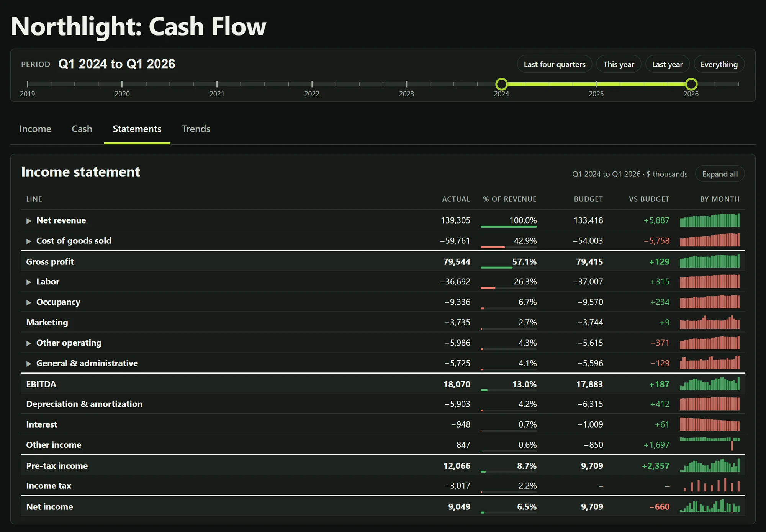Click the ACTUAL column header
The image size is (766, 532).
tap(456, 199)
